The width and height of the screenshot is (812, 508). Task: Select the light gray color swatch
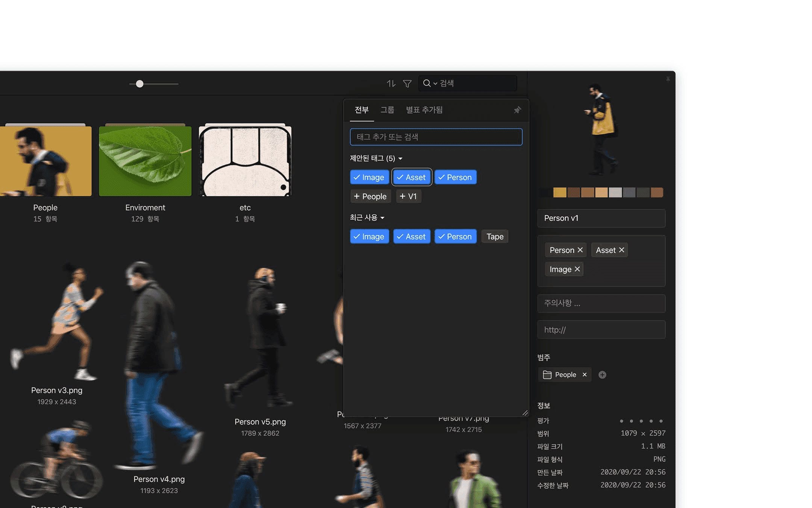pos(615,193)
